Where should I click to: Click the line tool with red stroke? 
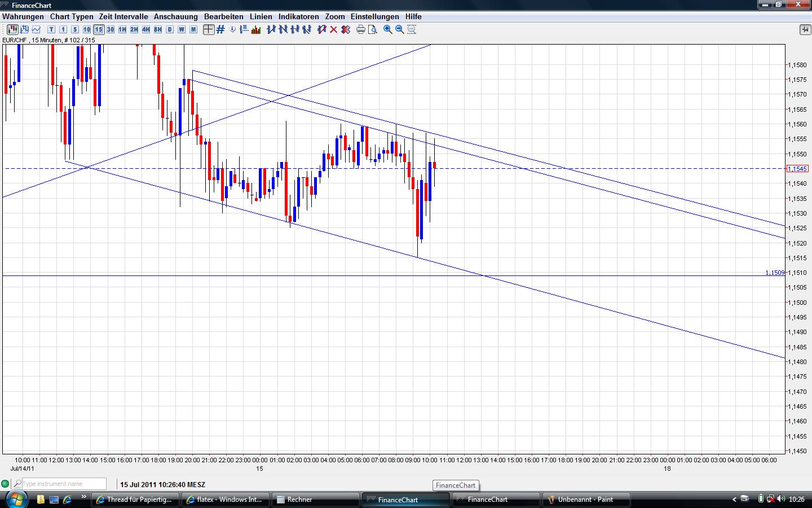(x=322, y=29)
